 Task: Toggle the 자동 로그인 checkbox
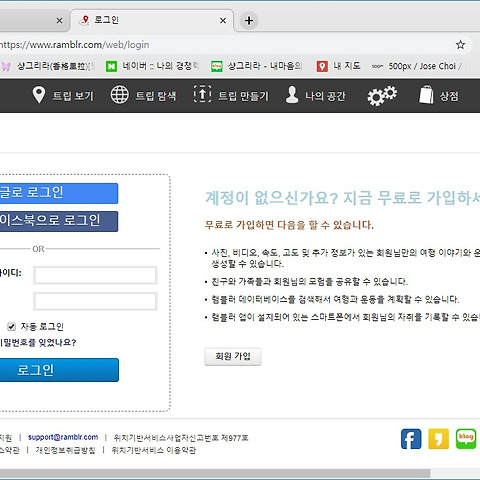click(12, 326)
